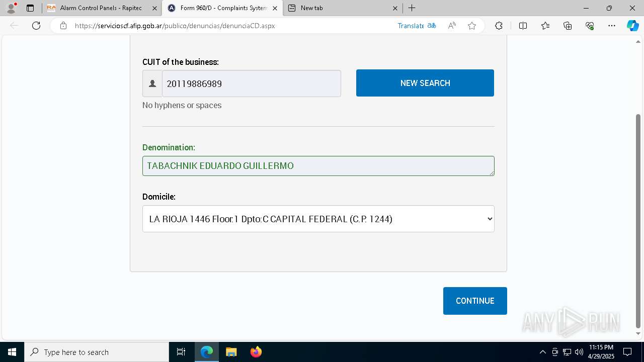The height and width of the screenshot is (362, 644).
Task: Click Translate in the address bar
Action: point(411,26)
